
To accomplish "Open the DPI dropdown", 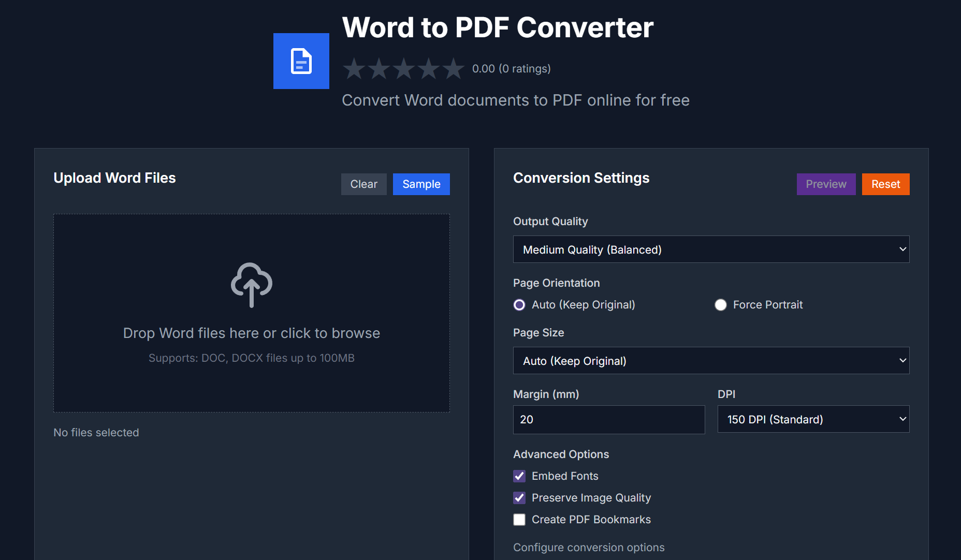I will tap(813, 419).
